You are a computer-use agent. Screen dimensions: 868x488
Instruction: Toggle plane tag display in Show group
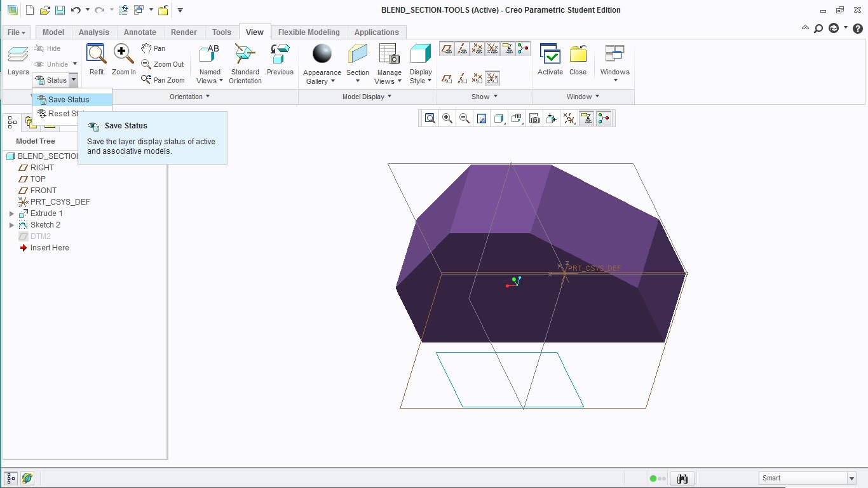447,78
